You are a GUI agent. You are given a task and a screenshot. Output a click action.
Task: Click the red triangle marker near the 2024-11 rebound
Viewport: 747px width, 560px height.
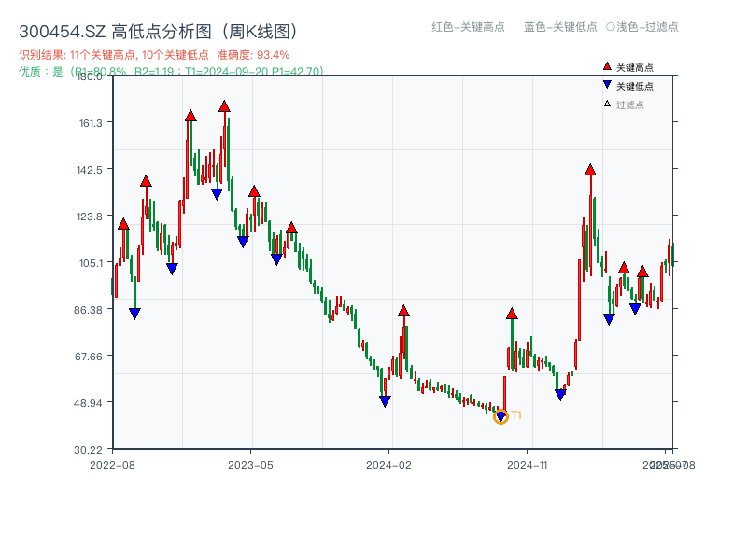[511, 313]
